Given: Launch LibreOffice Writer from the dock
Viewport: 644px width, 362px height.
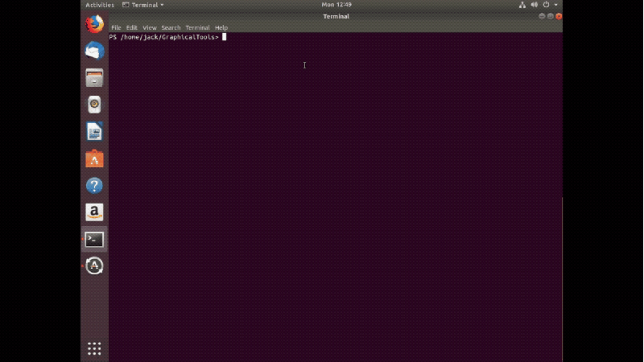Looking at the screenshot, I should click(94, 131).
